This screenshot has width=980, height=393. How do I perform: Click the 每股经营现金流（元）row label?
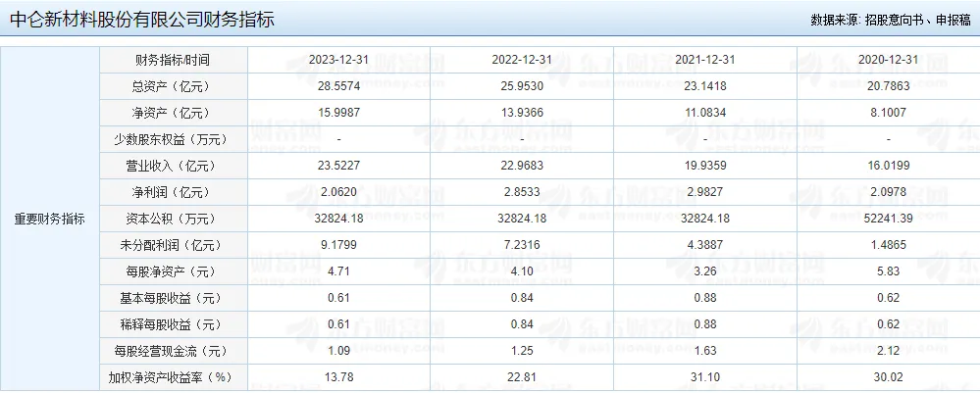point(173,351)
